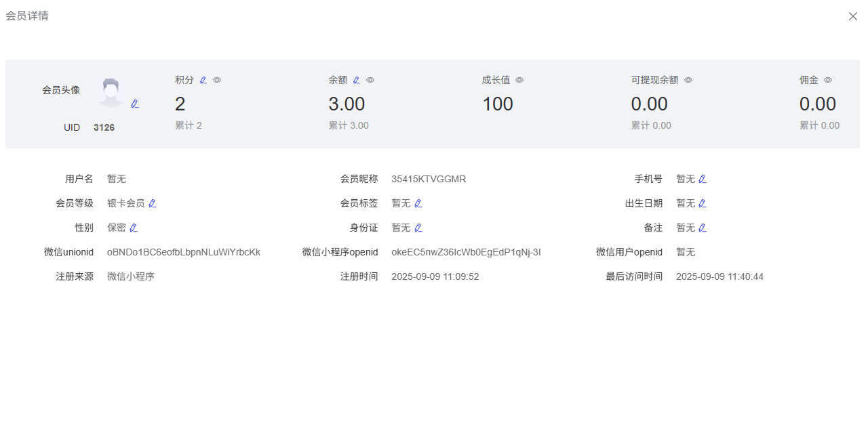Edit the 会员标签 pencil icon

pyautogui.click(x=418, y=203)
